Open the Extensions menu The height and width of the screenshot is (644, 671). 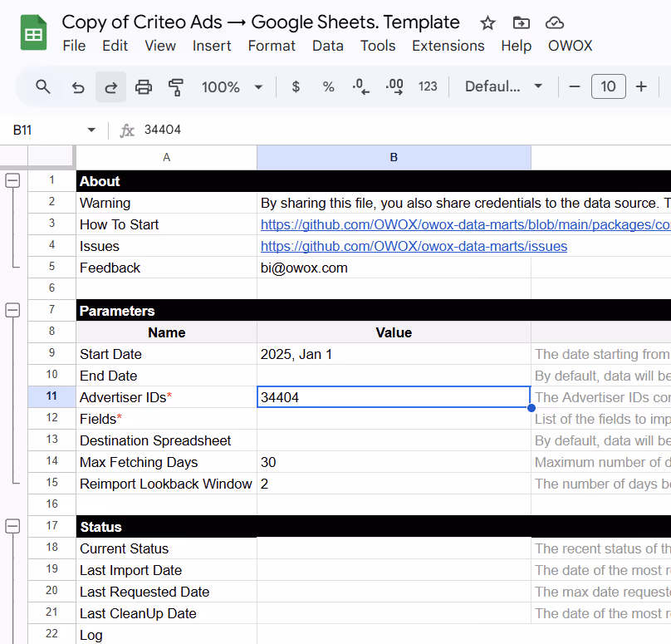point(448,46)
